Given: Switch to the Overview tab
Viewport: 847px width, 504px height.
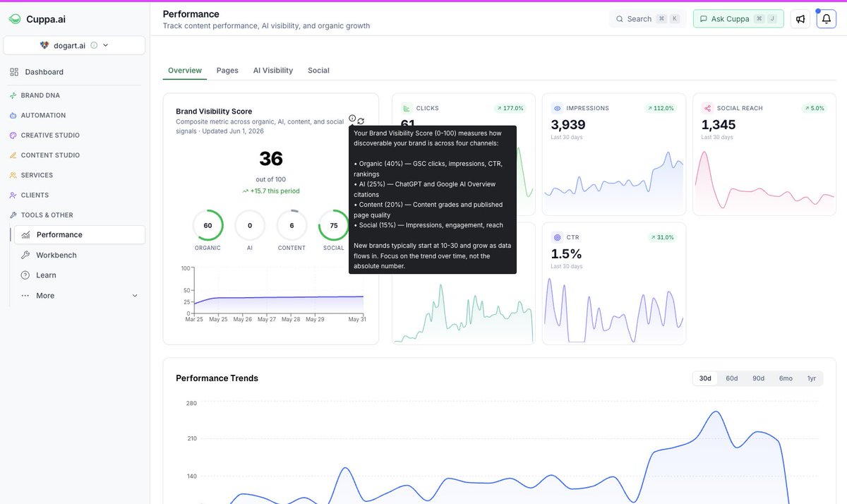Looking at the screenshot, I should tap(185, 71).
